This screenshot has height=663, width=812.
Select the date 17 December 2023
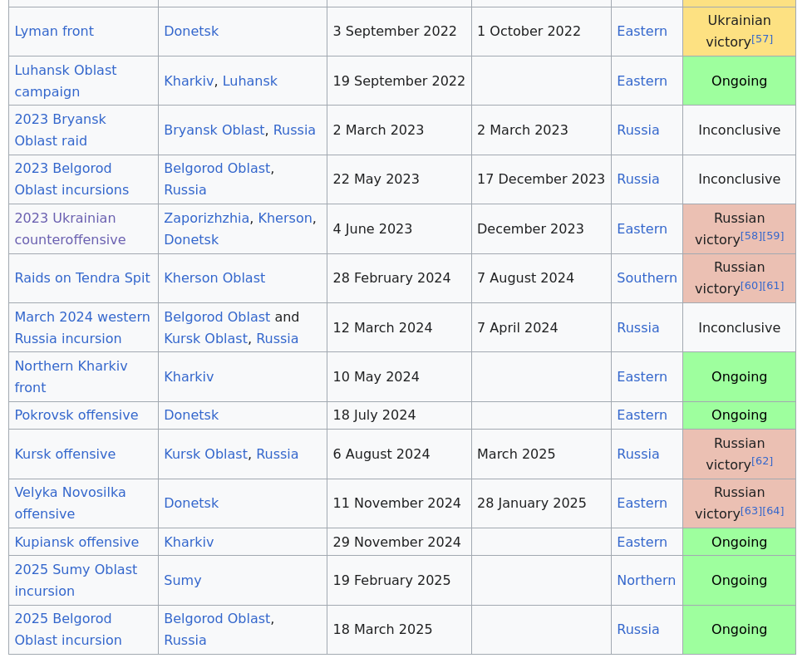[541, 179]
